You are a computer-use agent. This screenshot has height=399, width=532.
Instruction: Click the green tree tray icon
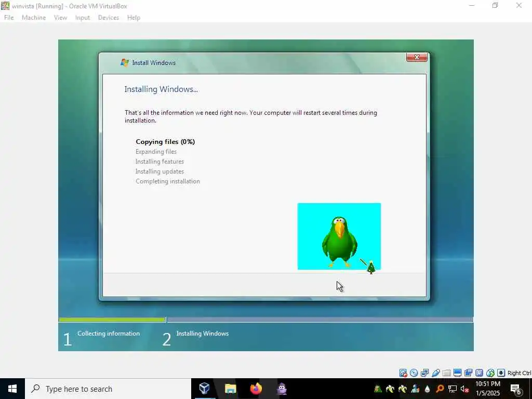pos(378,389)
